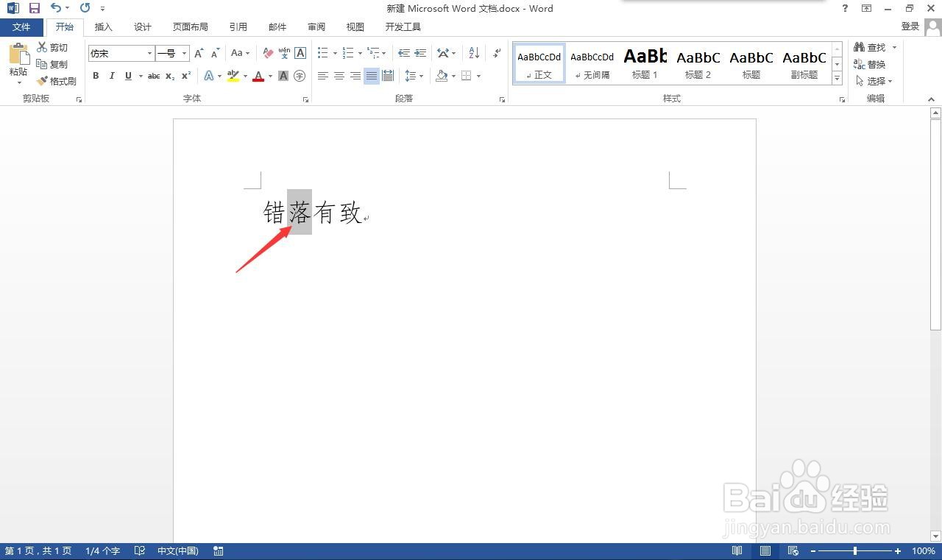Apply character shading
Screen dimensions: 942x560
pos(283,76)
